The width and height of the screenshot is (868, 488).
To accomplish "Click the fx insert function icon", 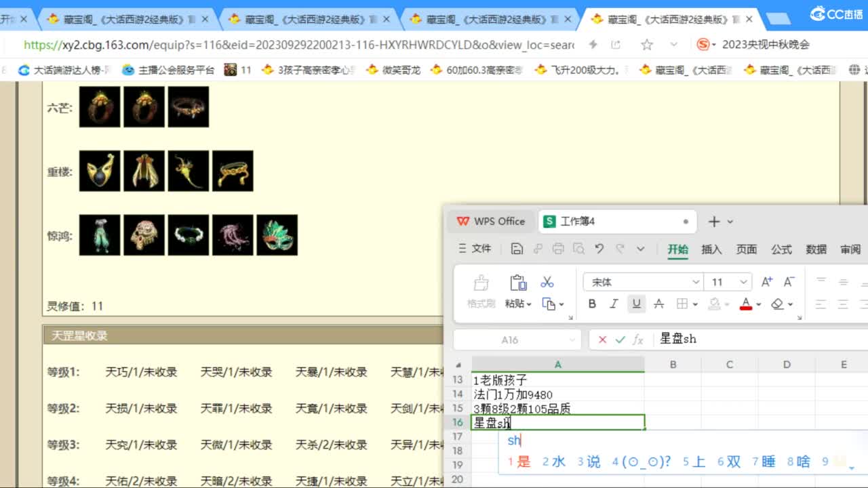I will click(x=638, y=340).
